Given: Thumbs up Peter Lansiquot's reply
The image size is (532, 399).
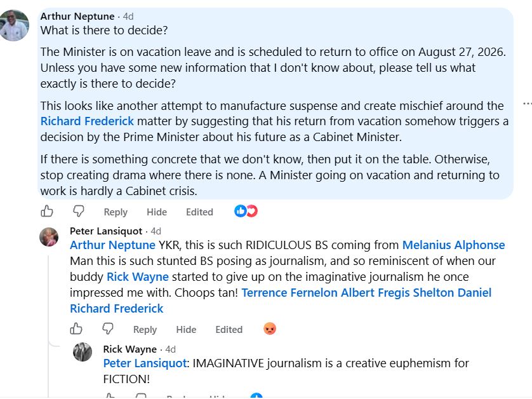Looking at the screenshot, I should pyautogui.click(x=76, y=328).
